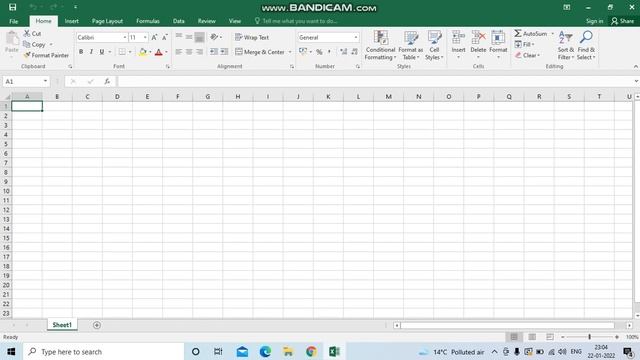Toggle Italic formatting
640x360 pixels.
[91, 52]
